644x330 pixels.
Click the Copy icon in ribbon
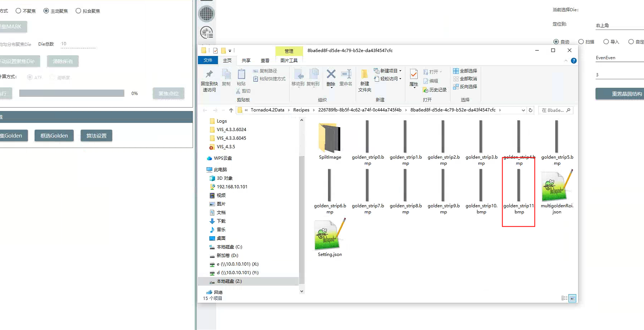[x=226, y=74]
